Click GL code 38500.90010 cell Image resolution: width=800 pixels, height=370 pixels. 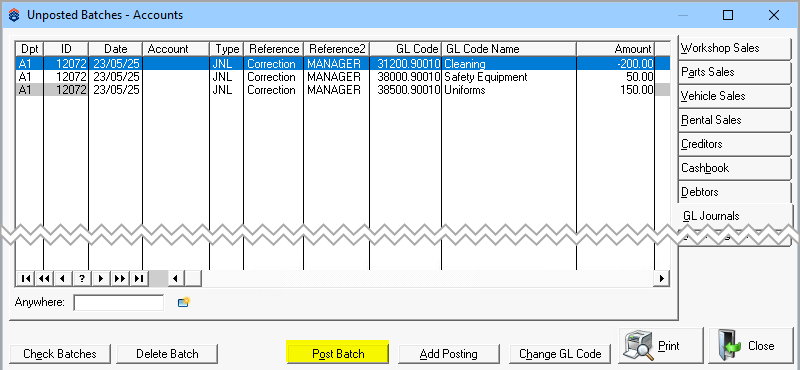click(406, 90)
